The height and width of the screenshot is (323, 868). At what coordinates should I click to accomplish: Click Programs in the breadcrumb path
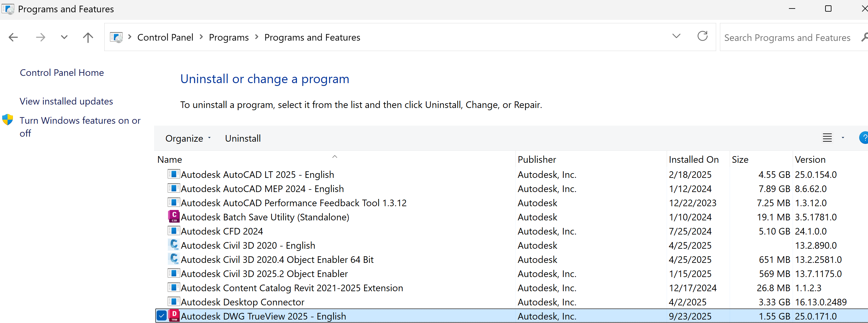point(228,37)
